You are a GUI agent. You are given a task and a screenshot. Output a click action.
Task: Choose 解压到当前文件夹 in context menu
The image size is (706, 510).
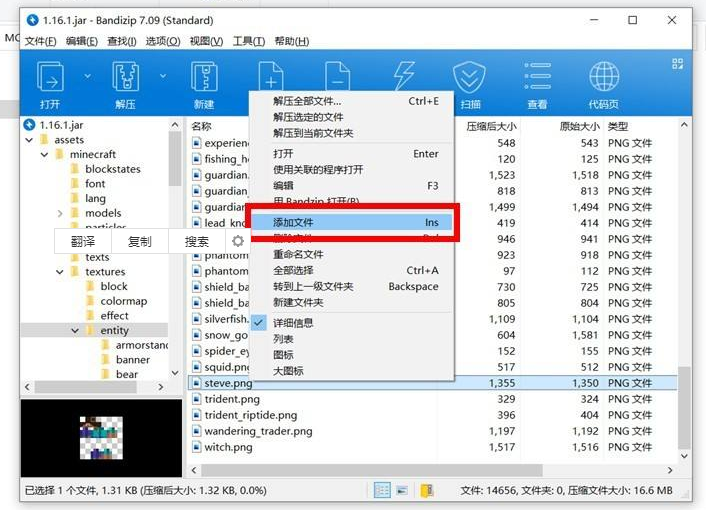click(352, 133)
